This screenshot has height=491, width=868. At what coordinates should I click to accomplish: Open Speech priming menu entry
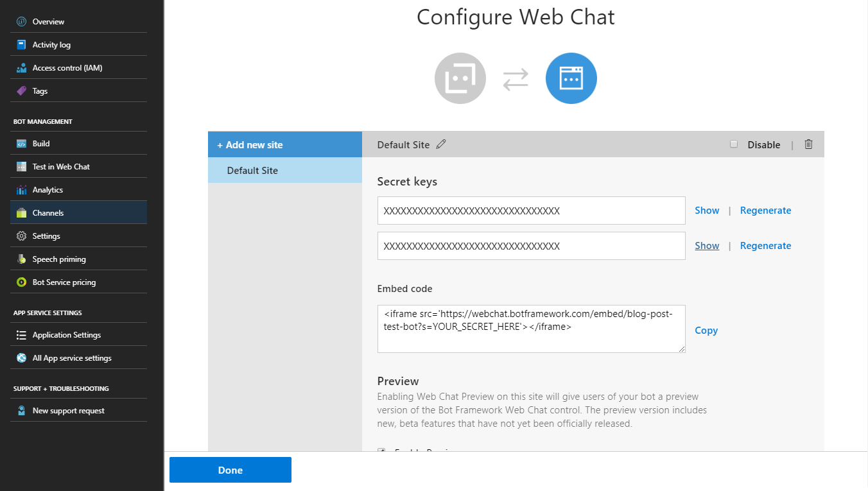[x=78, y=259]
